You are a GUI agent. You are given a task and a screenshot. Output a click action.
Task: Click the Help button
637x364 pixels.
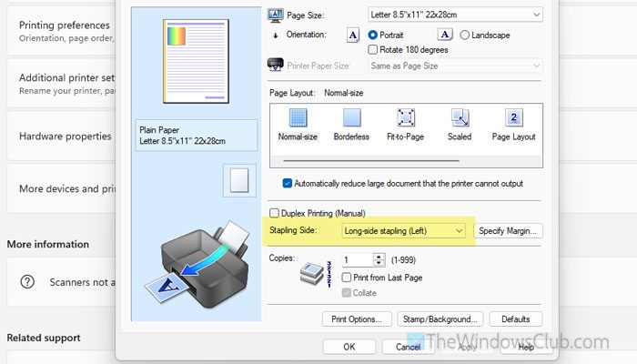526,347
